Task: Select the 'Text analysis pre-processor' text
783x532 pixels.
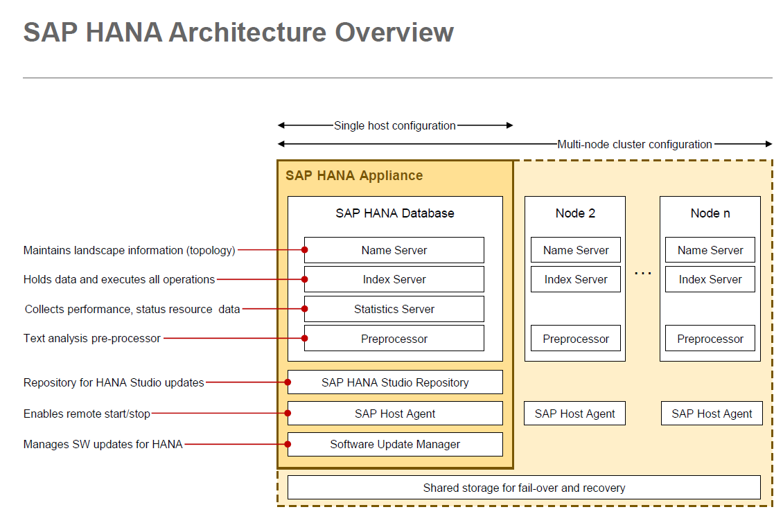Action: (92, 338)
